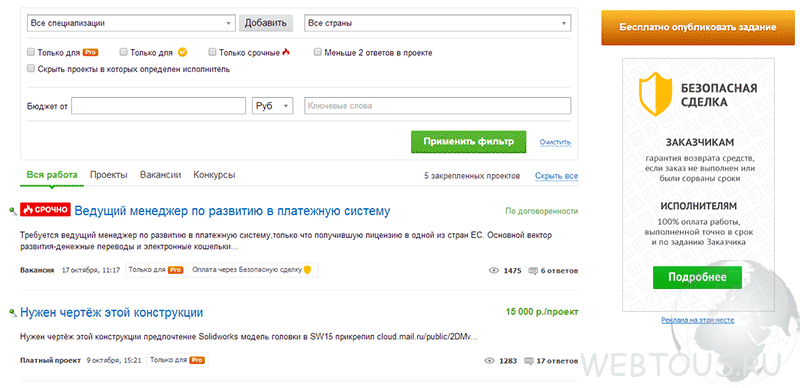This screenshot has height=388, width=800.
Task: Click the 'Оплата через Безопасную сделку' tag
Action: (254, 270)
